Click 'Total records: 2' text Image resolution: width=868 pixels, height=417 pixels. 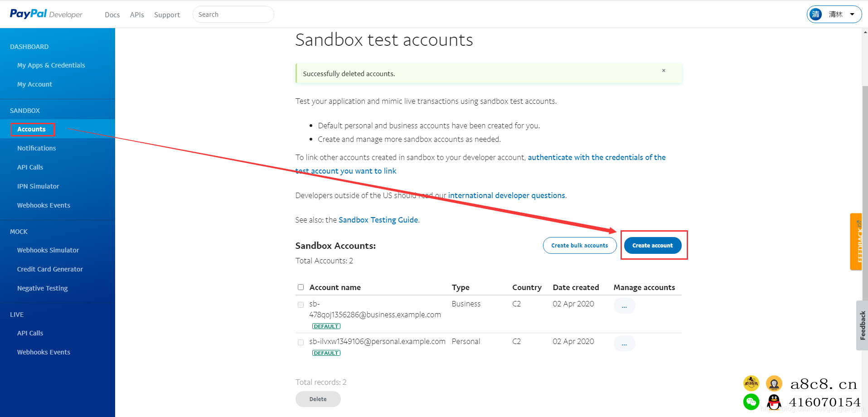321,382
